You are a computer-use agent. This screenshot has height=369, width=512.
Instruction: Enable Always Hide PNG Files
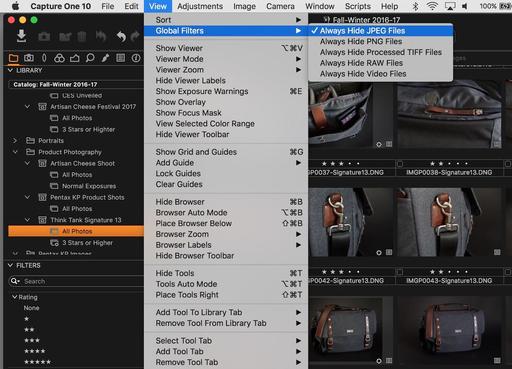click(381, 41)
